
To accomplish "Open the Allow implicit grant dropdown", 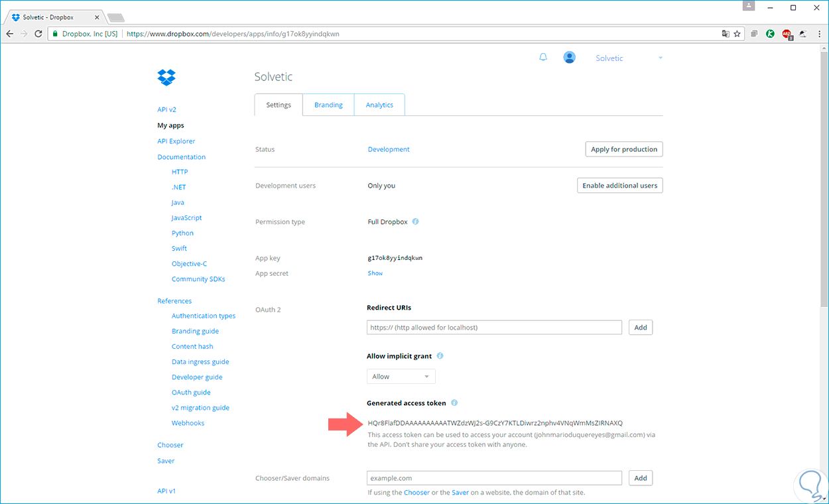I will click(401, 377).
